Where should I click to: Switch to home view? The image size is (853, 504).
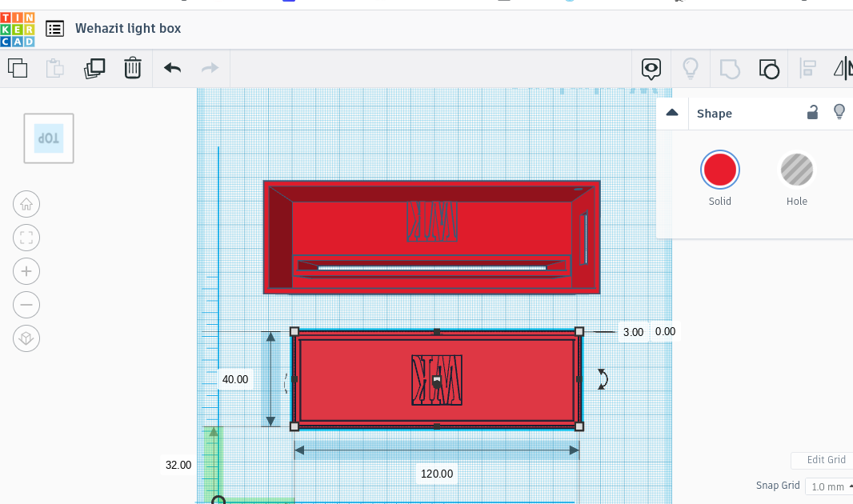[x=26, y=204]
